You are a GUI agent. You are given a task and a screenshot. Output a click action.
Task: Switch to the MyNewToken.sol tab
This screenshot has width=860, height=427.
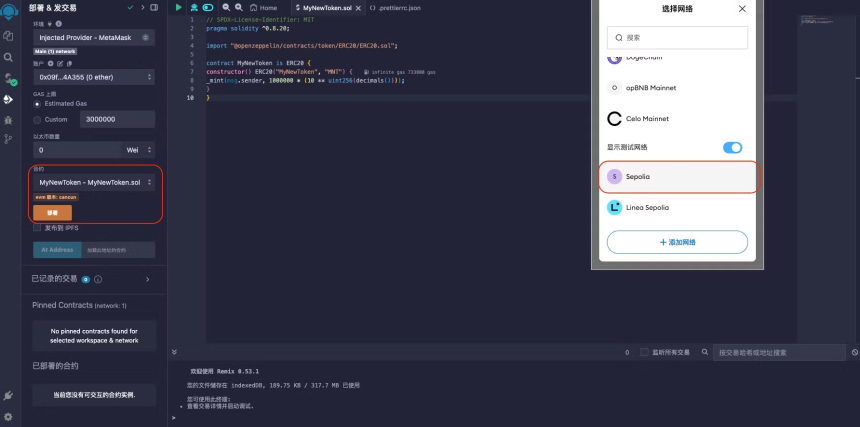click(326, 8)
